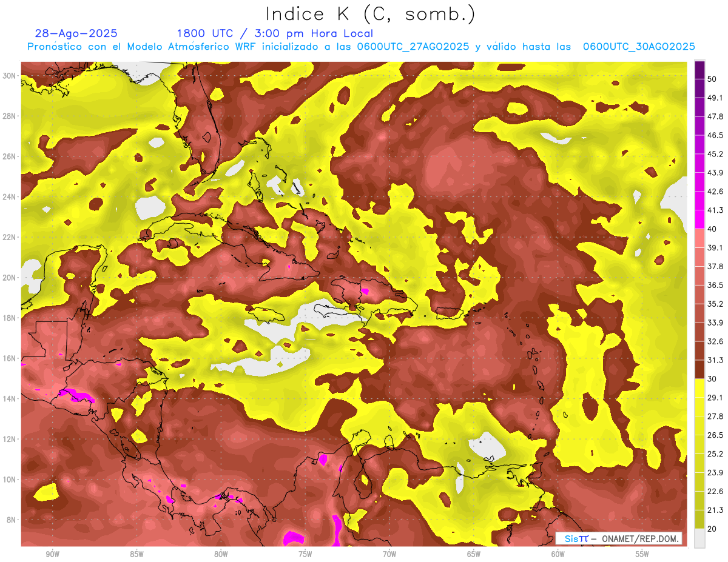
Task: Click the bright yellow colorbar segment between 29.1 and 30
Action: [x=699, y=389]
